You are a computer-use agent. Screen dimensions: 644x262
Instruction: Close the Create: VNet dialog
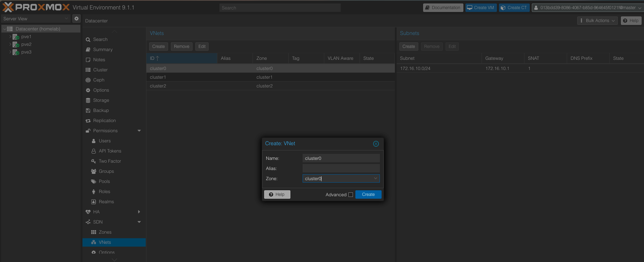(x=376, y=144)
